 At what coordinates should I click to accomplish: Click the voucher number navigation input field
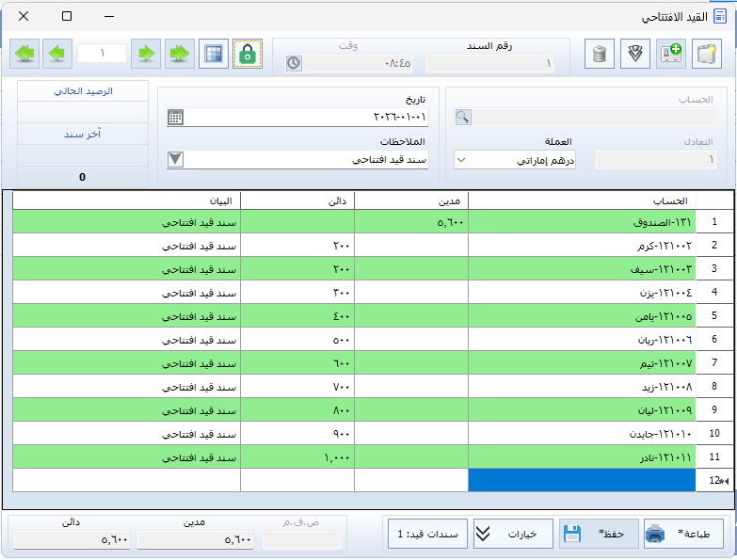click(x=102, y=54)
